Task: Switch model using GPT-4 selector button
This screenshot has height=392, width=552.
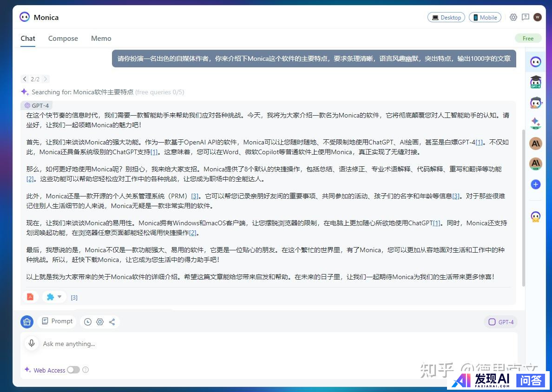Action: [501, 322]
